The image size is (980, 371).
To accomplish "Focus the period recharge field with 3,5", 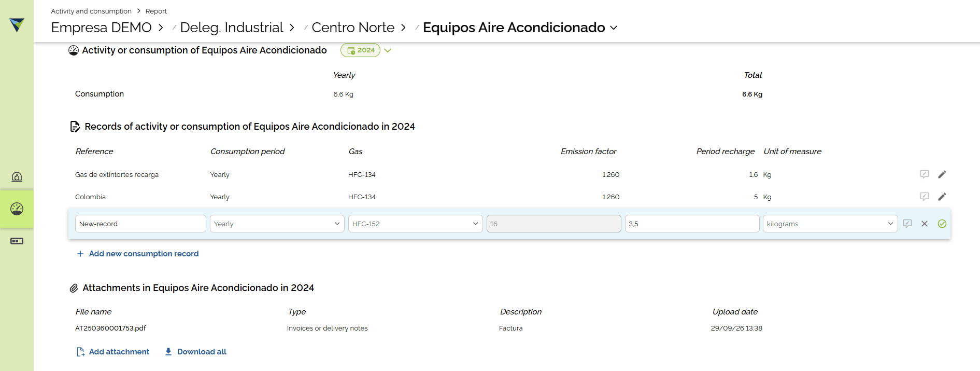I will 692,224.
